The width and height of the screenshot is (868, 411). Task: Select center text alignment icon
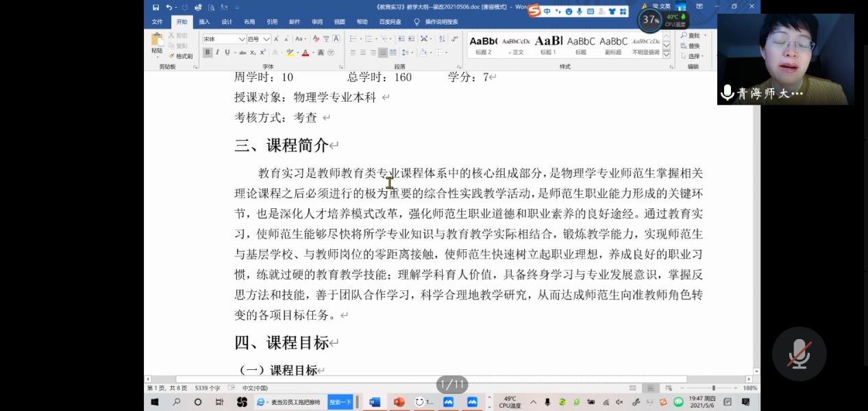[363, 53]
